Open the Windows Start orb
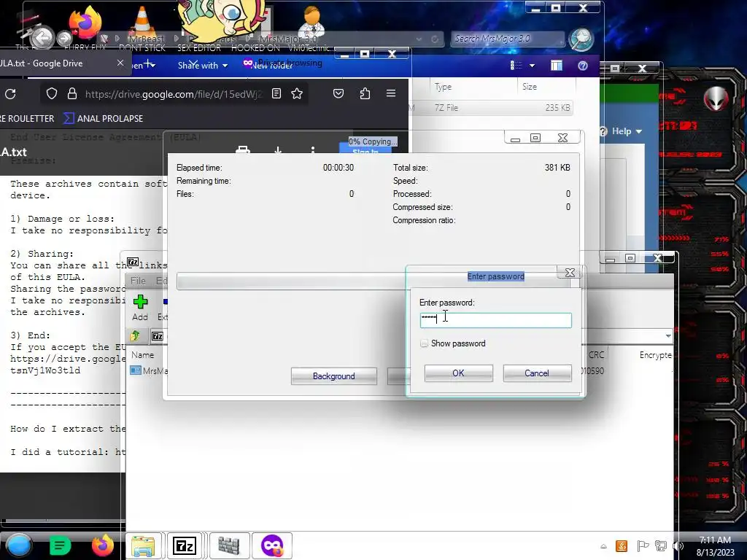Screen dimensions: 747x560 point(19,545)
